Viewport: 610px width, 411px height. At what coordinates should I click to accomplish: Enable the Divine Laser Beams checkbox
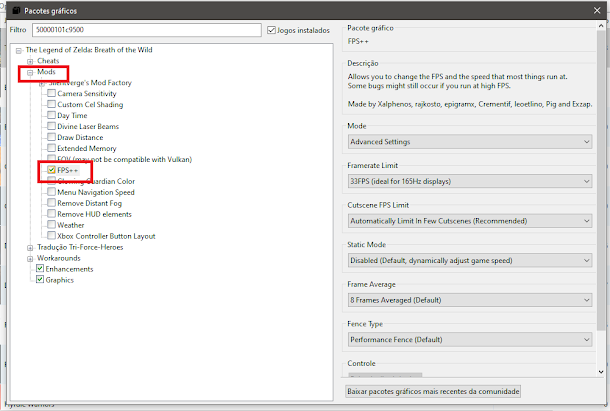click(51, 126)
